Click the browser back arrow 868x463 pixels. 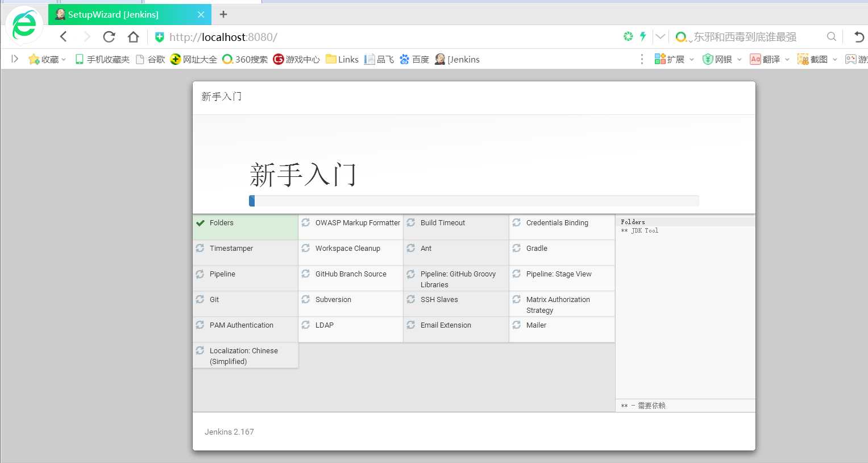click(x=64, y=37)
